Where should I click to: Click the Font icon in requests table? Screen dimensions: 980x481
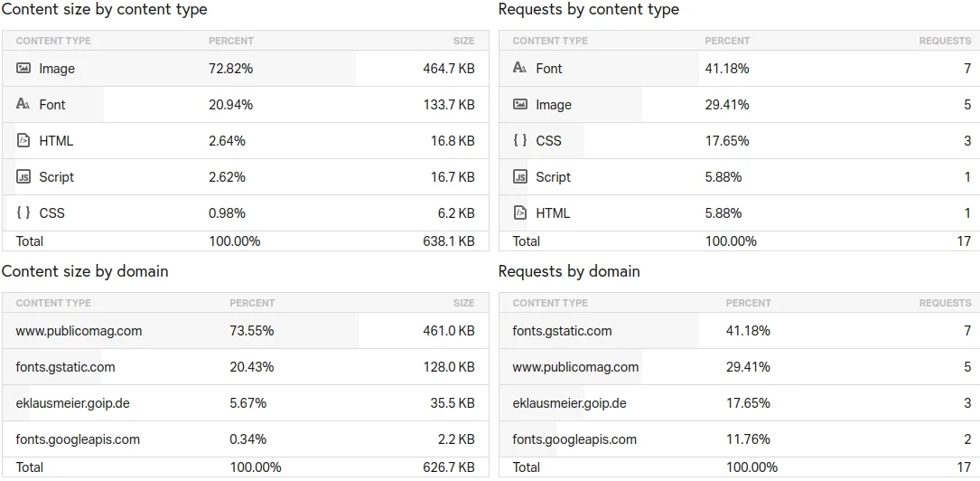coord(520,69)
